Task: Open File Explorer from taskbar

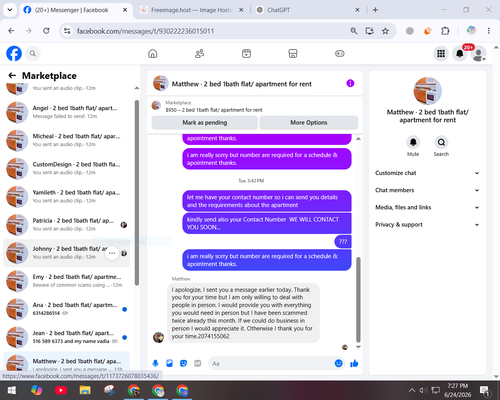Action: pyautogui.click(x=85, y=390)
